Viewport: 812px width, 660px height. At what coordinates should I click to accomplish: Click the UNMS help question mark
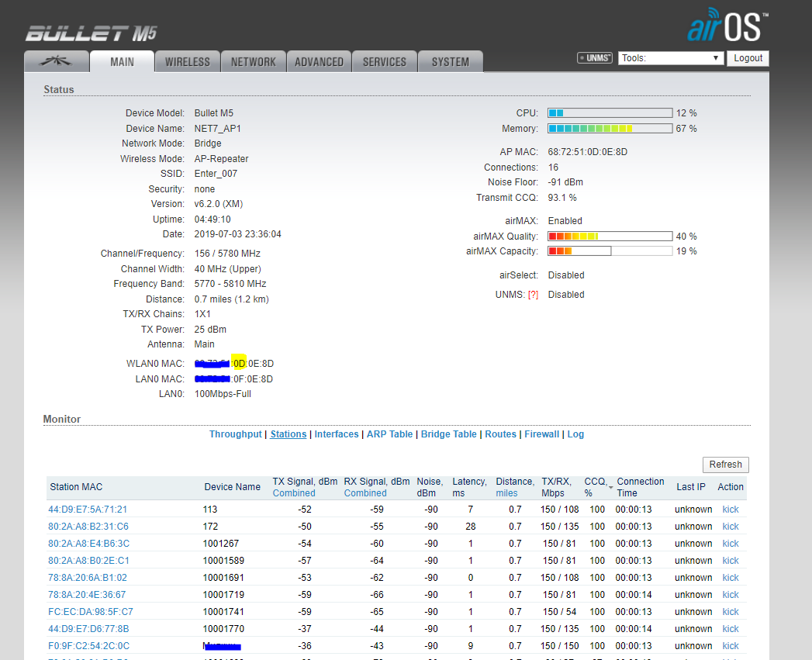pyautogui.click(x=533, y=295)
